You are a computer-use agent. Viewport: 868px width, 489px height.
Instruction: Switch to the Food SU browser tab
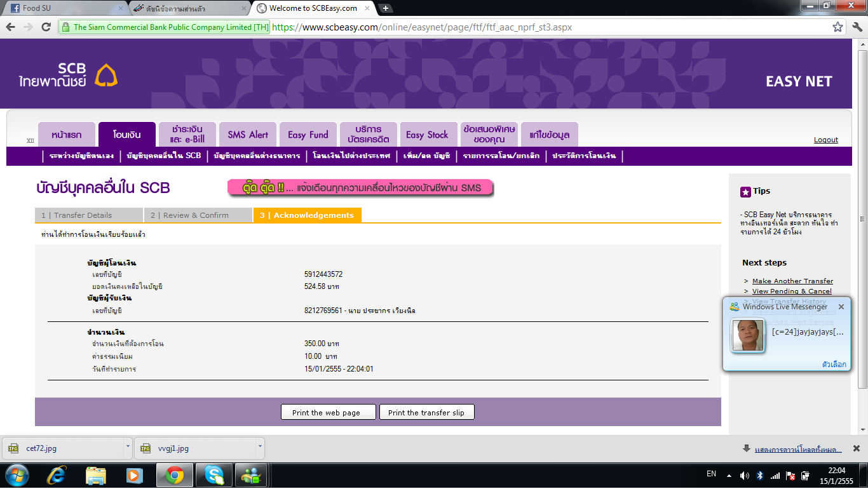point(65,8)
